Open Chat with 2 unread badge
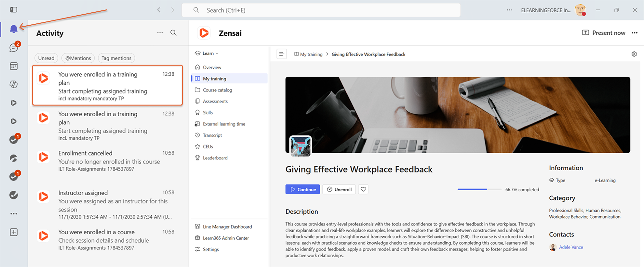Image resolution: width=644 pixels, height=267 pixels. 14,48
